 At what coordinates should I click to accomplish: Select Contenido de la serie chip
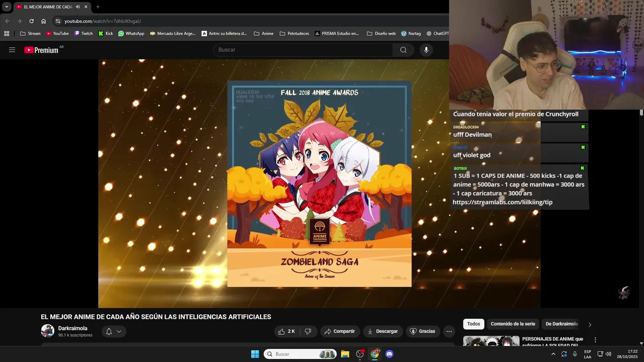pyautogui.click(x=513, y=324)
